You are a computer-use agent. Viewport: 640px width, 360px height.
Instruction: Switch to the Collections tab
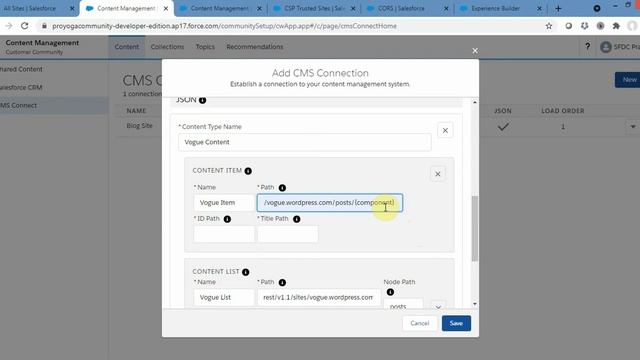[x=167, y=47]
